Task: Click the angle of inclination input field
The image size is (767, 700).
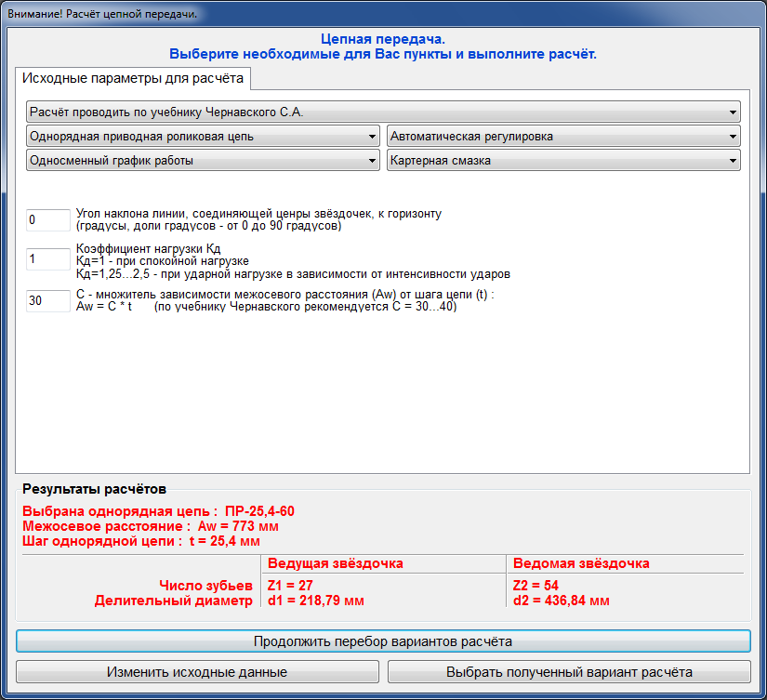Action: [48, 220]
